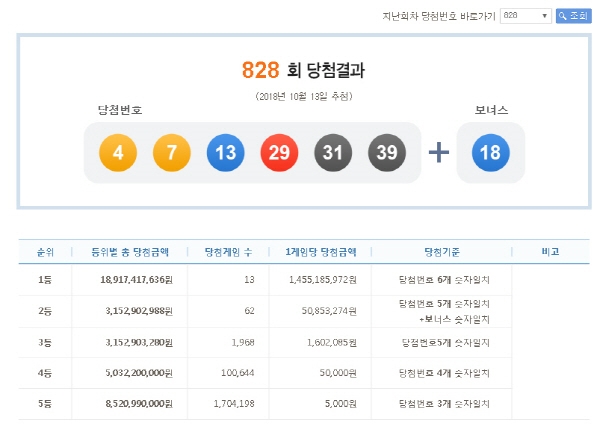Click the total prize 3,152,902,988원

(139, 311)
